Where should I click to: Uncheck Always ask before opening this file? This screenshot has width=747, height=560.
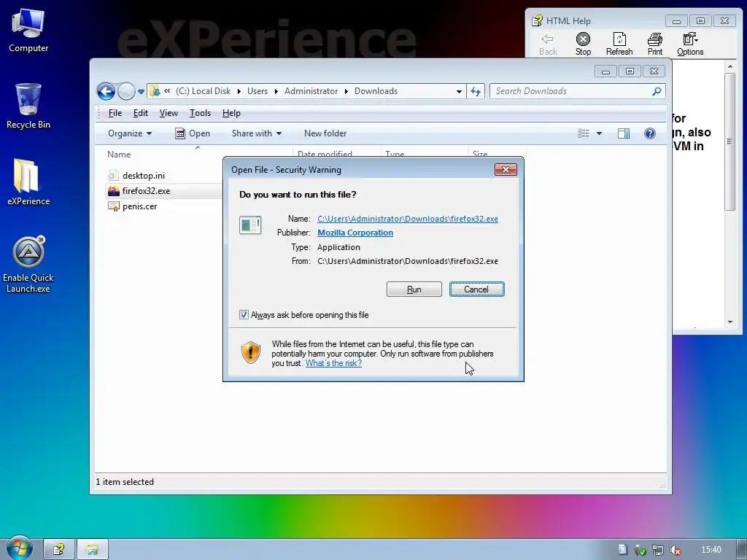(x=244, y=315)
